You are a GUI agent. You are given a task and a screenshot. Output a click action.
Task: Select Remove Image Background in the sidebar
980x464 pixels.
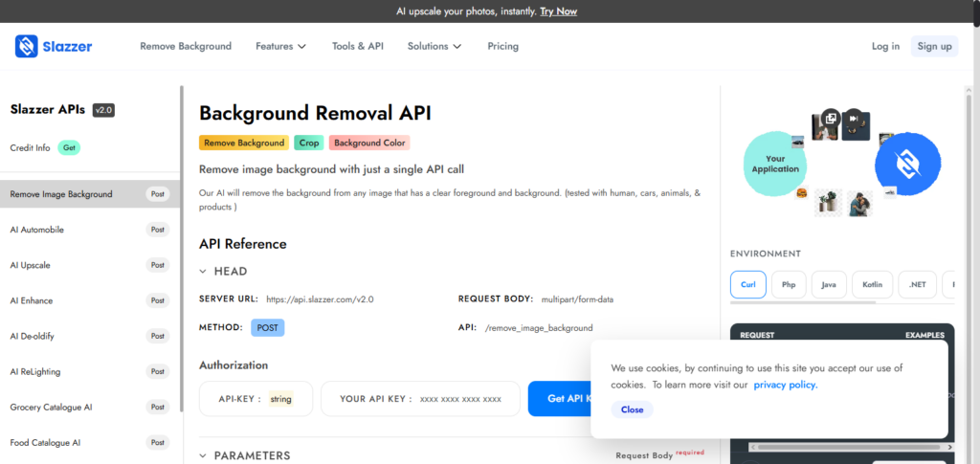90,194
